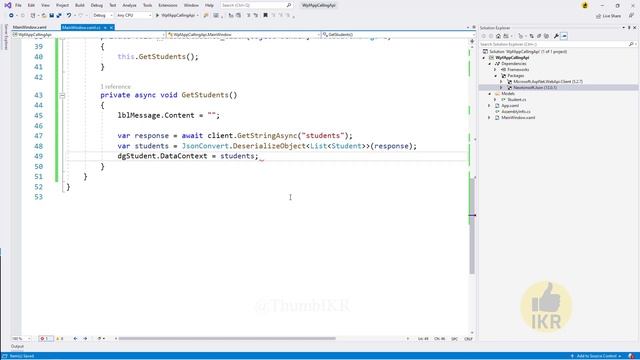Click Collapse All icon in Solution Explorer

539,36
